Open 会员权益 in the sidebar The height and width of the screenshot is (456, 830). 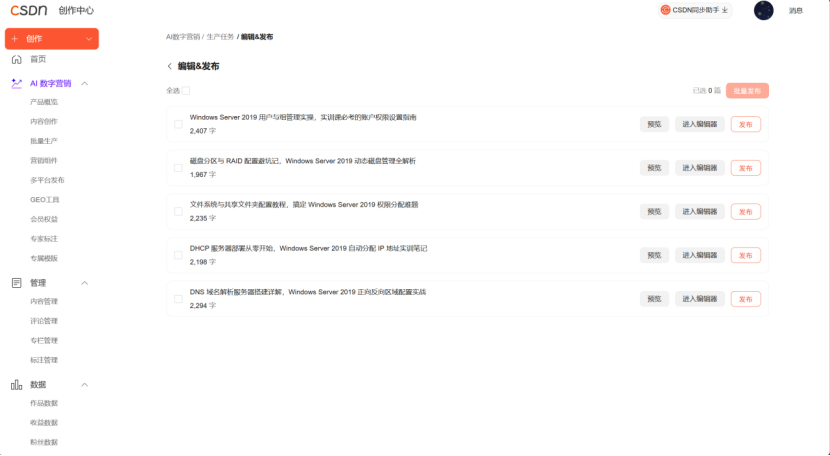[x=44, y=219]
